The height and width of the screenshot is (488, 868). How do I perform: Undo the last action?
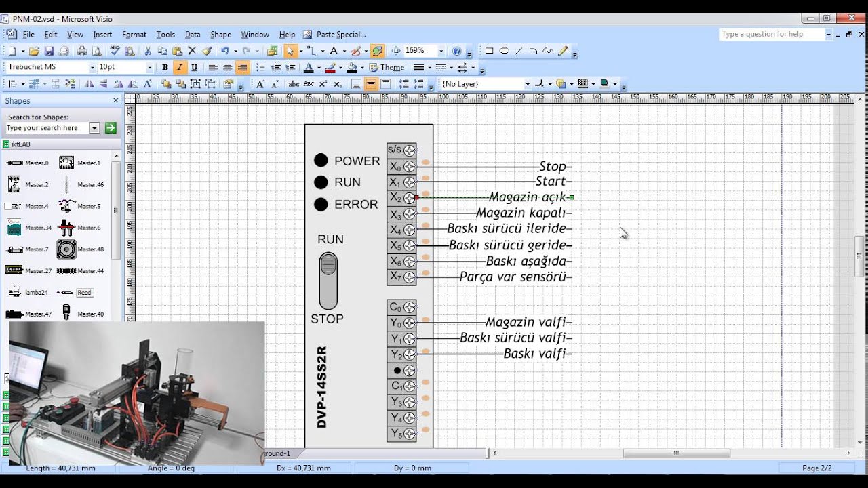pos(225,51)
